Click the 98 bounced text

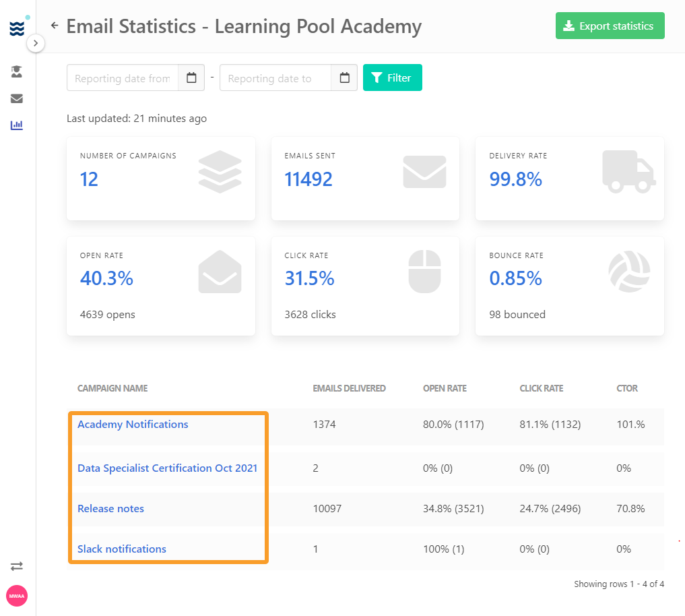click(x=517, y=314)
